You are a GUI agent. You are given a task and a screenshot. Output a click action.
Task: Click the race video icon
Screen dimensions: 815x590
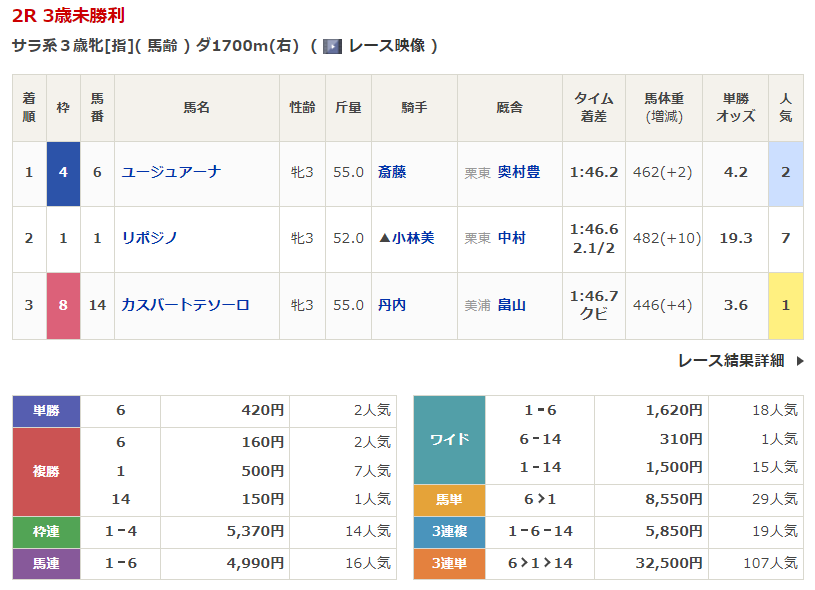[x=333, y=46]
